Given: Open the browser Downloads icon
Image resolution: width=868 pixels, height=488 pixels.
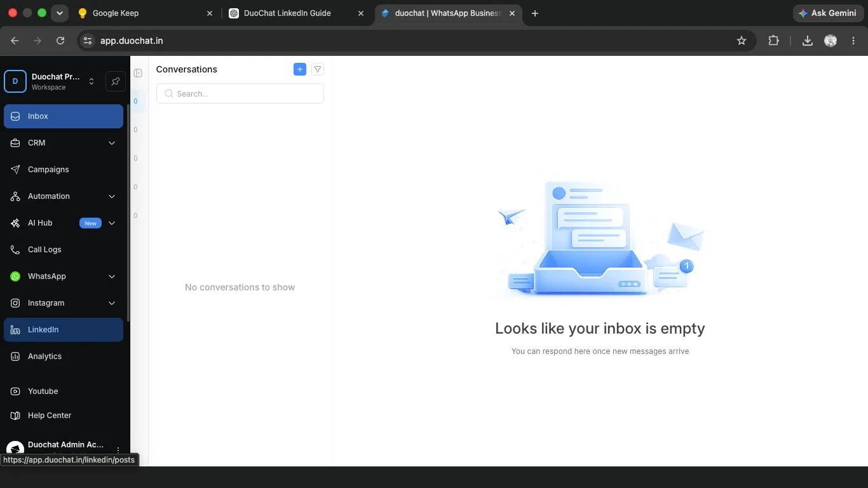Looking at the screenshot, I should click(x=808, y=41).
